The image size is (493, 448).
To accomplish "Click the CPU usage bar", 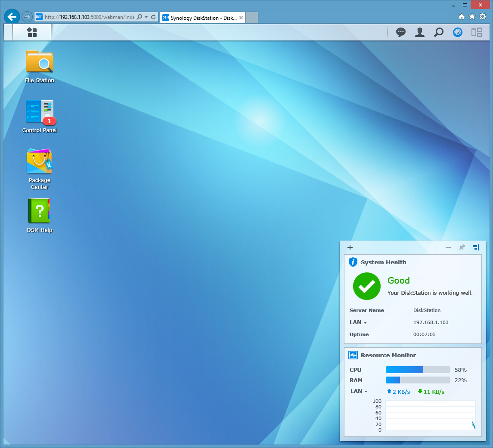I will (418, 370).
